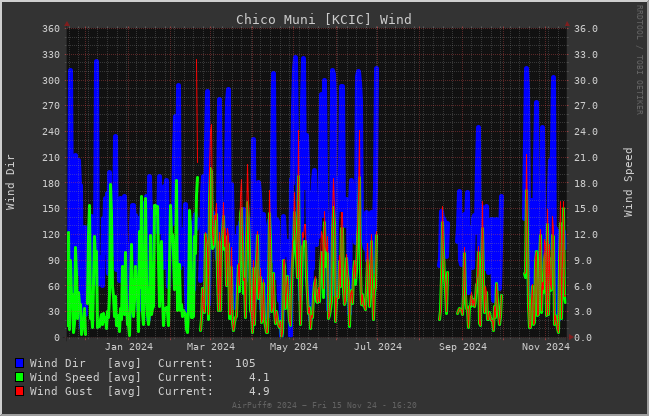Click the 240 tick on left axis

[51, 132]
